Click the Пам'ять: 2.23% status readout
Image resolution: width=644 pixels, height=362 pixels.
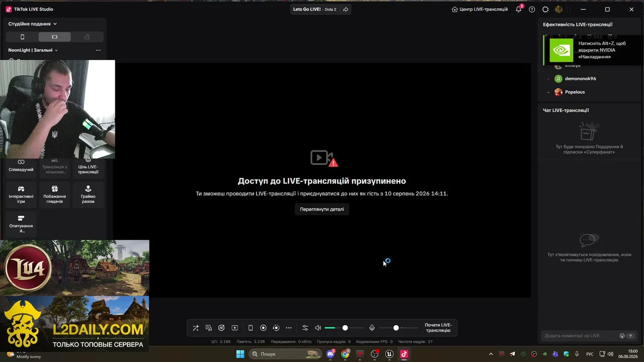(251, 342)
